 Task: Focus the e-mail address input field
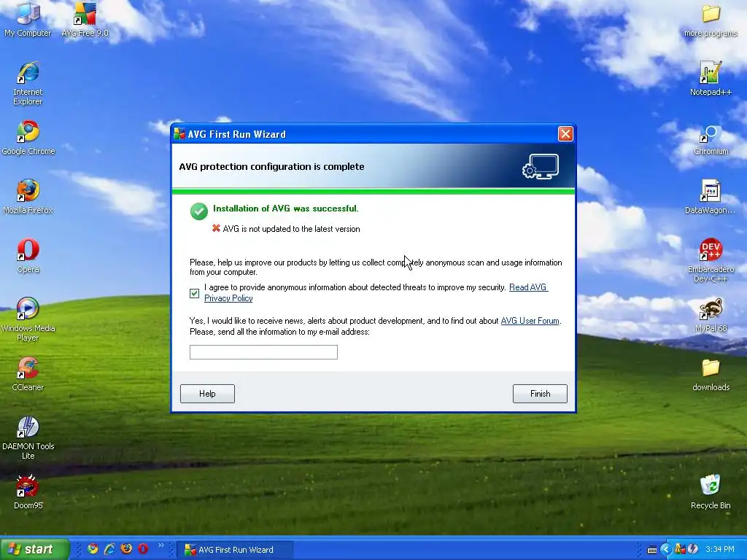263,352
